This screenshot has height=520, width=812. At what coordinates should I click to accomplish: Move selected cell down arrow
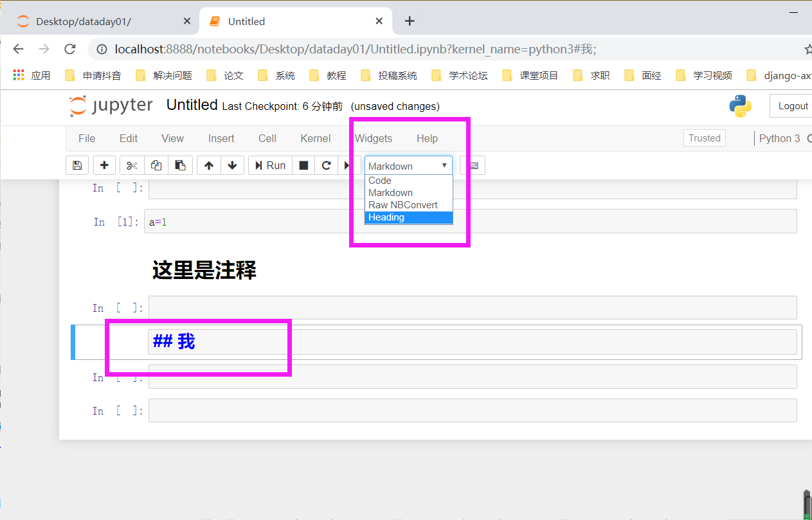[233, 165]
